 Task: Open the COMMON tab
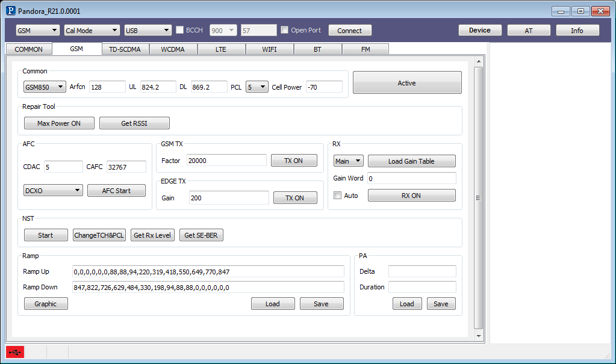(28, 49)
